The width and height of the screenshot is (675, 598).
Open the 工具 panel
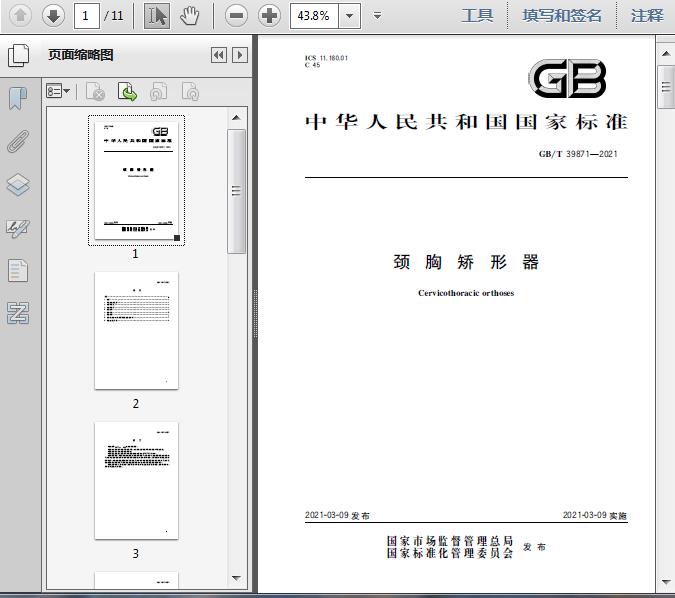point(477,16)
